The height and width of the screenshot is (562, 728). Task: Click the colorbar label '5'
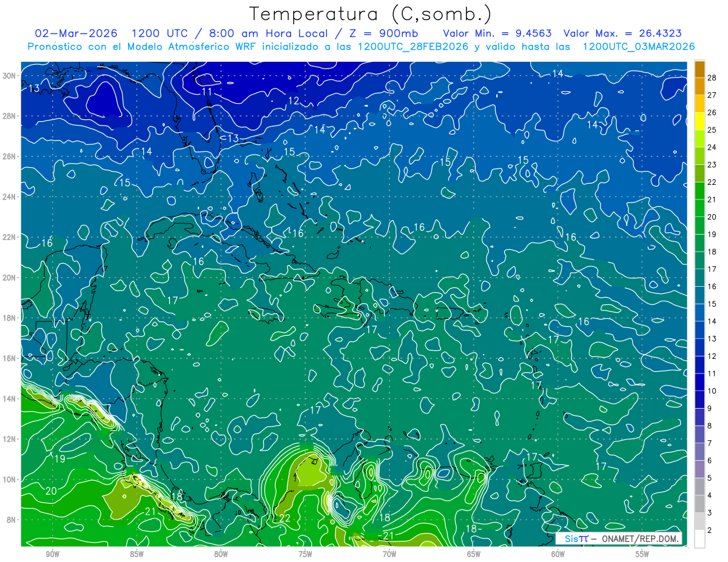(x=710, y=478)
